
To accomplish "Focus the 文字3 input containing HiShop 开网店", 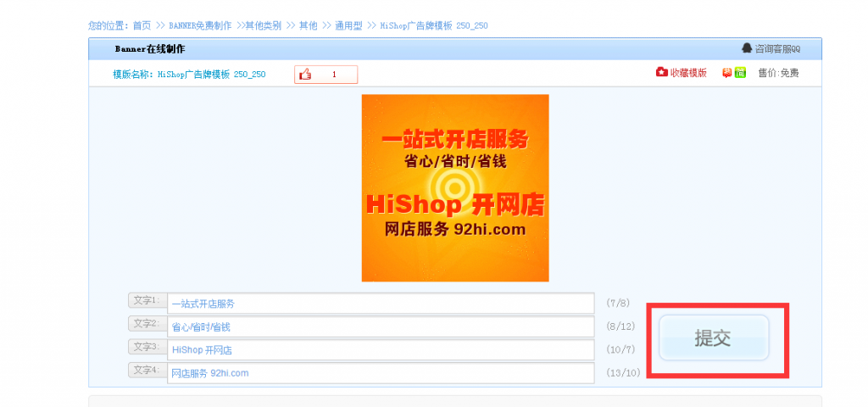I will [x=381, y=350].
